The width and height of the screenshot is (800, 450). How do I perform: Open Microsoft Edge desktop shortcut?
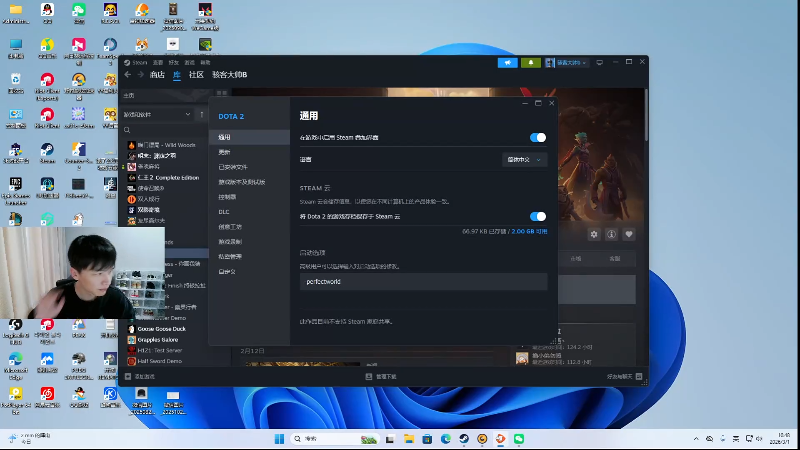click(x=15, y=362)
